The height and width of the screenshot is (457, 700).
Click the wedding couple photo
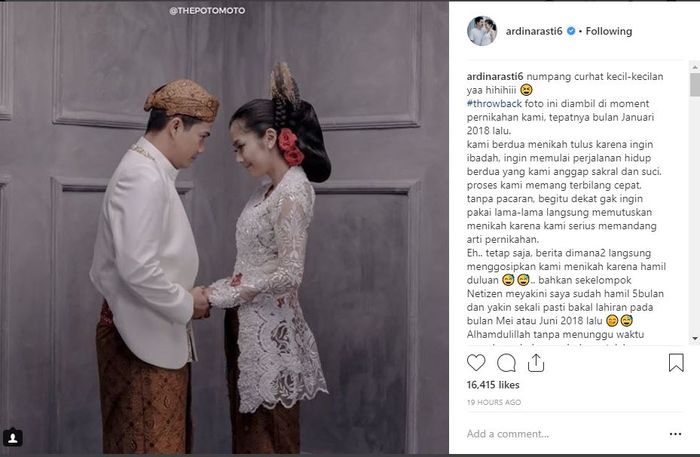224,228
